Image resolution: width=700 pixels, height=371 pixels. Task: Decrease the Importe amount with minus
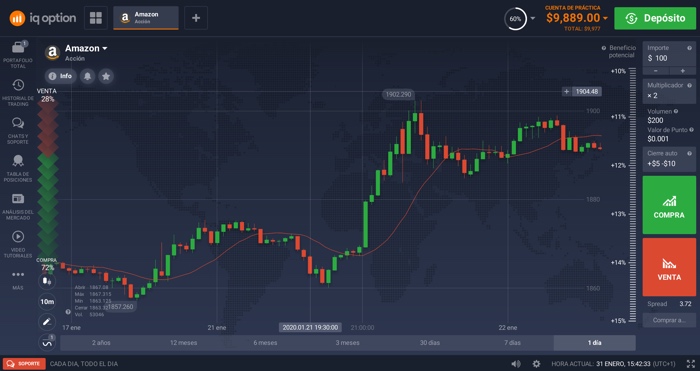[655, 71]
